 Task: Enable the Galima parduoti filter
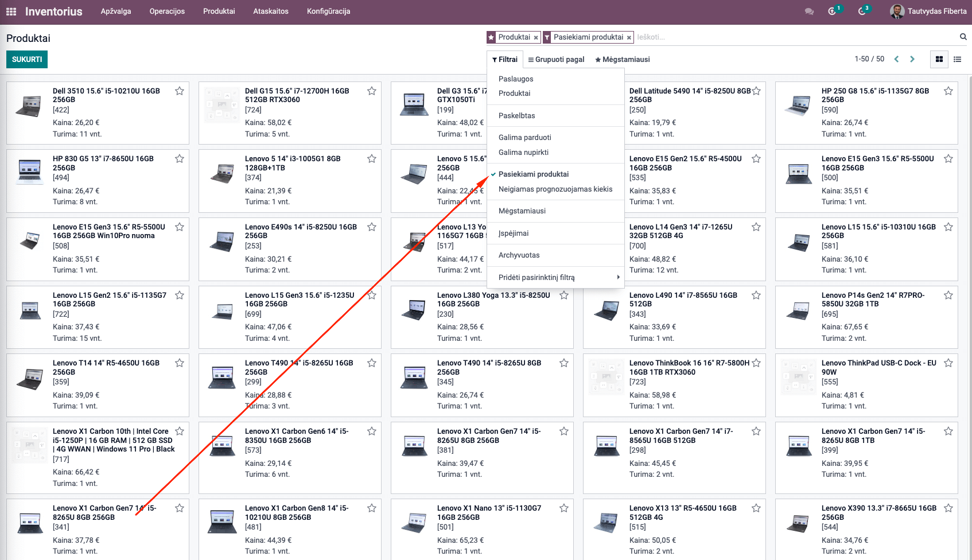555,138
